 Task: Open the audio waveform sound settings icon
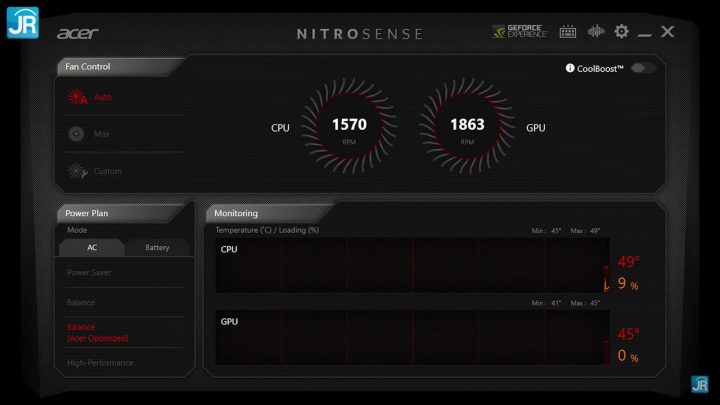[x=596, y=31]
